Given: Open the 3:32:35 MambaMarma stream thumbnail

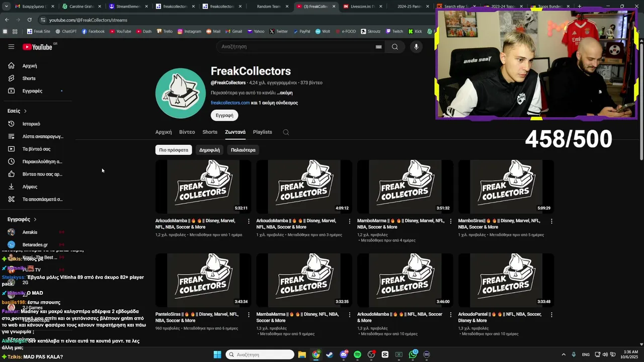Looking at the screenshot, I should pos(304,280).
